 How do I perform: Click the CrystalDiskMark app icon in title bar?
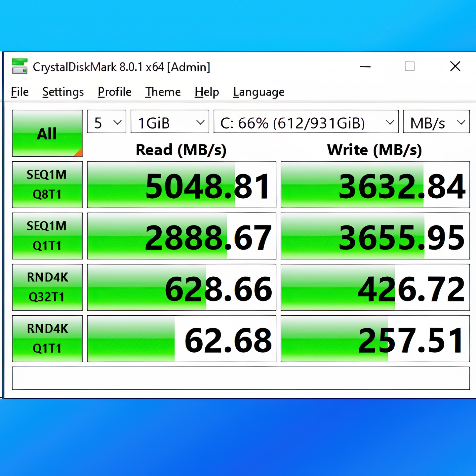pos(20,66)
